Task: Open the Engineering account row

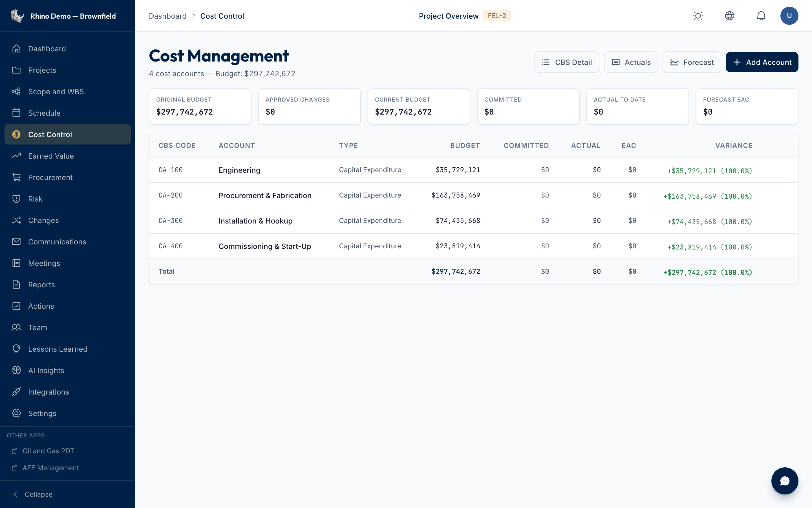Action: (473, 170)
